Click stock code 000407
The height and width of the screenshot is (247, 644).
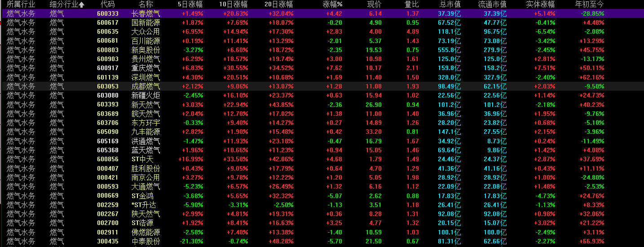108,168
